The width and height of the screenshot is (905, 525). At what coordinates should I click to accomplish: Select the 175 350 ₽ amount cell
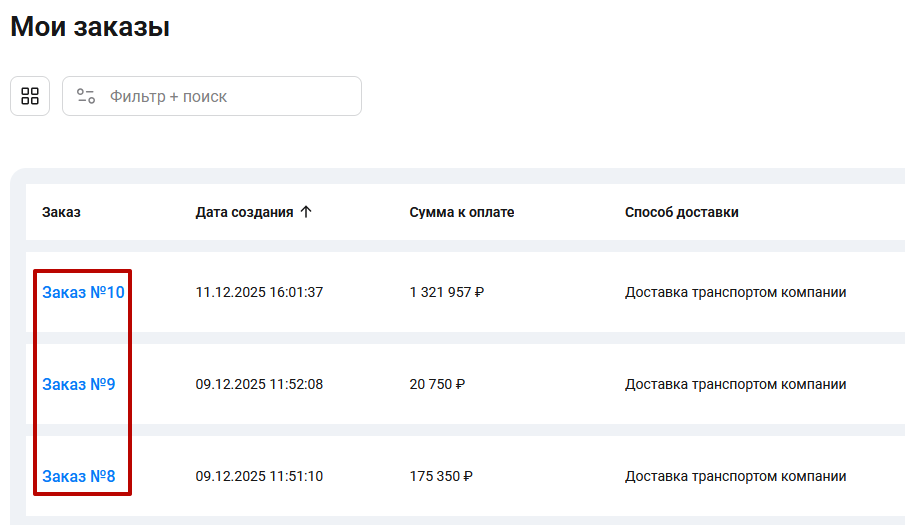[440, 476]
